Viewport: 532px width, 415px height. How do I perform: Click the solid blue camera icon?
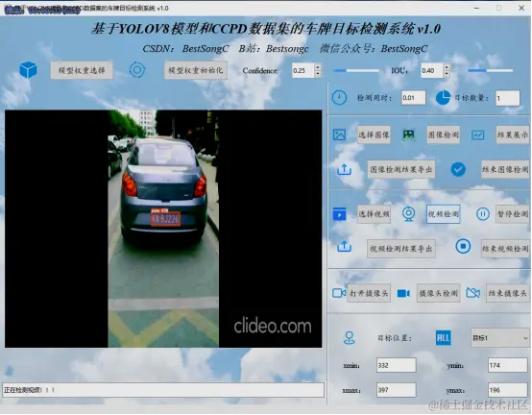tap(403, 293)
